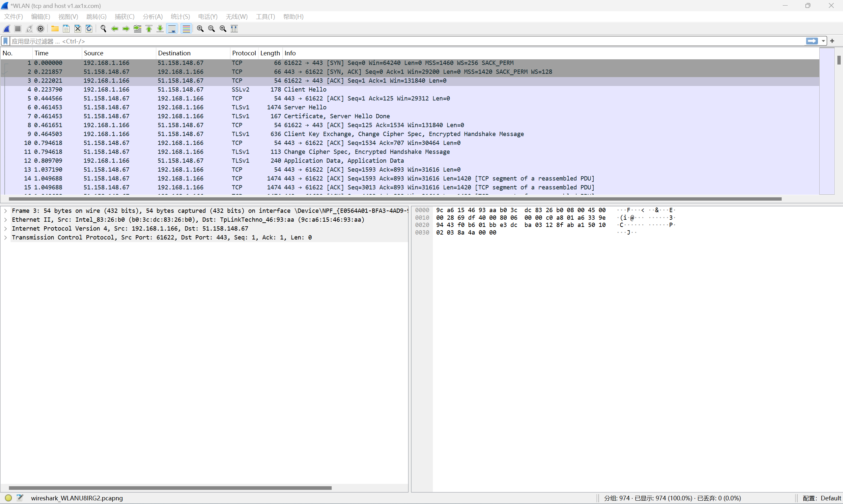
Task: Apply the display filter arrow button
Action: coord(812,41)
